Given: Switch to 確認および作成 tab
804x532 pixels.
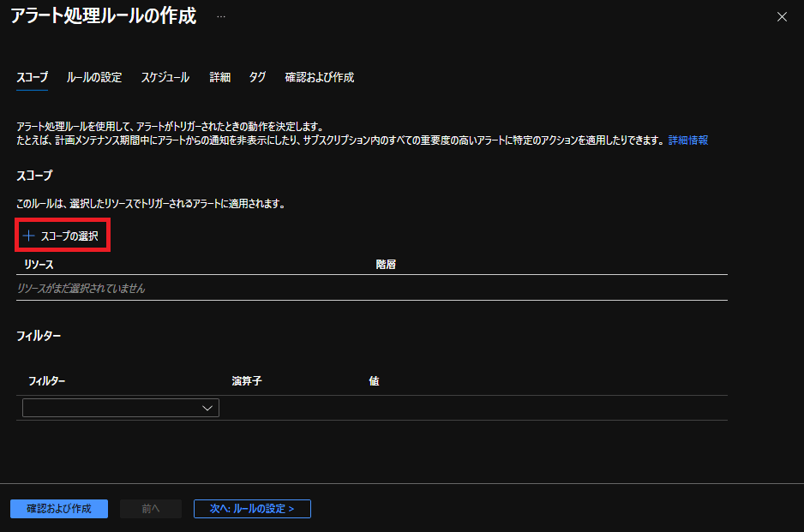Looking at the screenshot, I should (x=320, y=77).
